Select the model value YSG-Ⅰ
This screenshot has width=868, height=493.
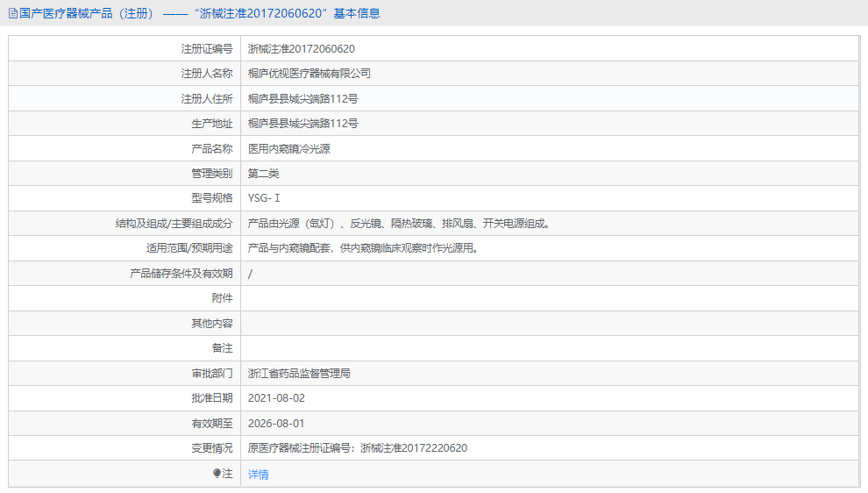(x=264, y=197)
